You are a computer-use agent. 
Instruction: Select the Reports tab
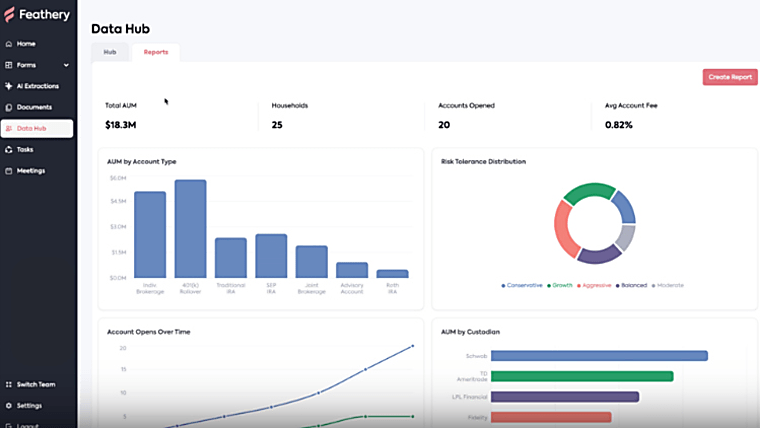click(156, 52)
